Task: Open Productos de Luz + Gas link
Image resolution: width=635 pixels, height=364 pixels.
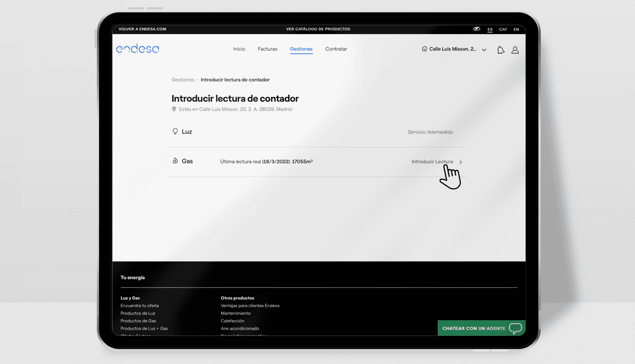Action: (144, 328)
